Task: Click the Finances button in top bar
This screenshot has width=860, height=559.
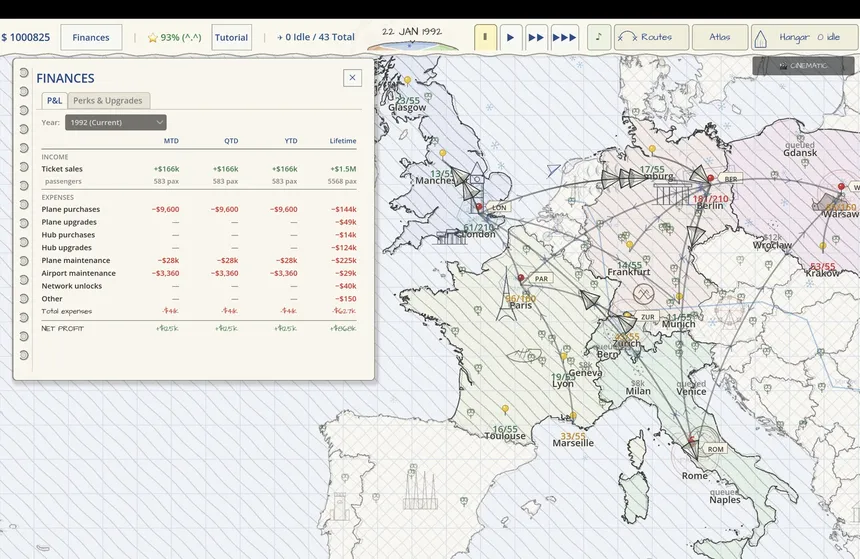Action: click(x=91, y=37)
